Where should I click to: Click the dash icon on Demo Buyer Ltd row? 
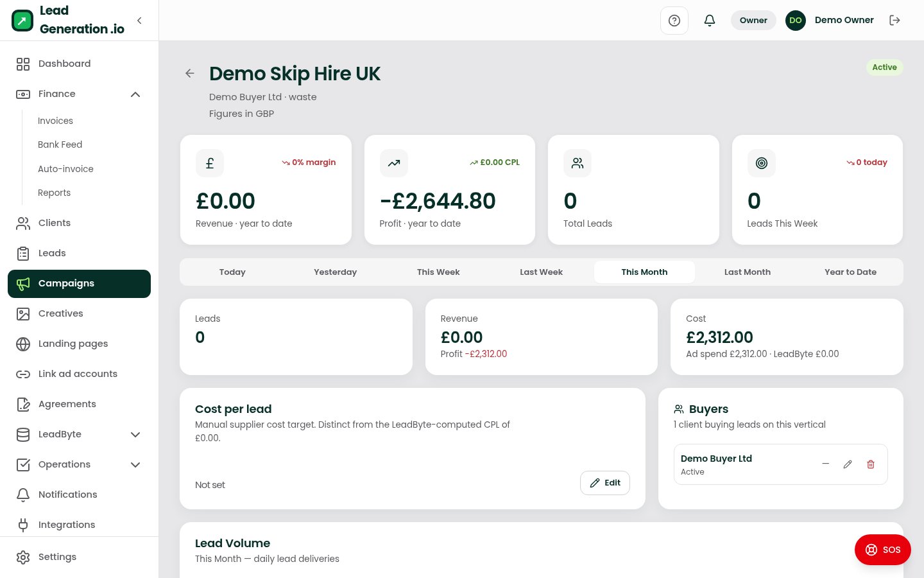click(826, 464)
